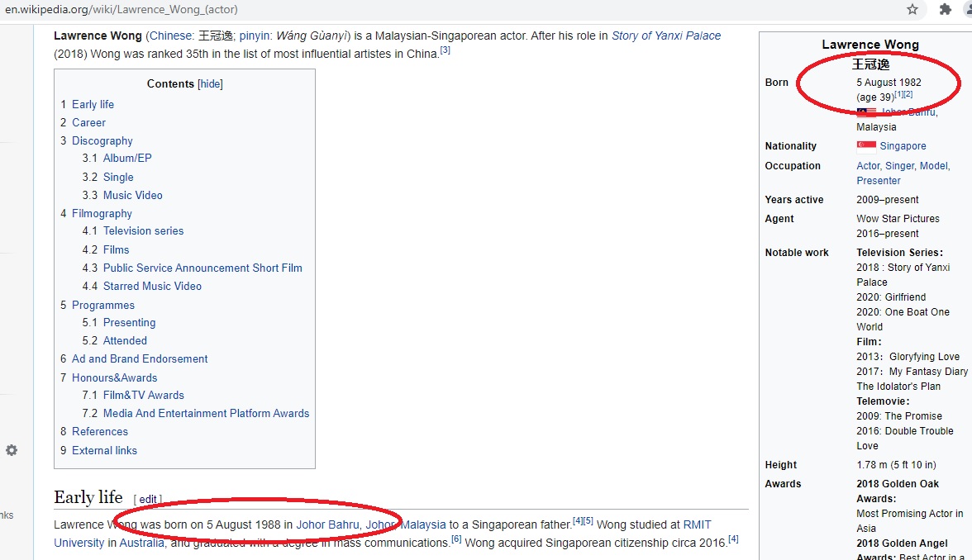Bookmark this page with the star icon
The image size is (972, 560).
tap(912, 9)
